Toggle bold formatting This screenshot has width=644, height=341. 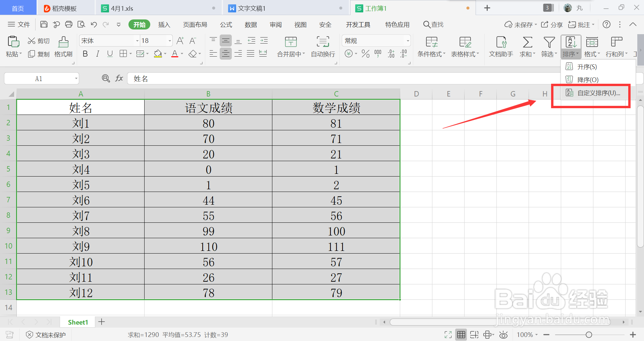coord(85,54)
